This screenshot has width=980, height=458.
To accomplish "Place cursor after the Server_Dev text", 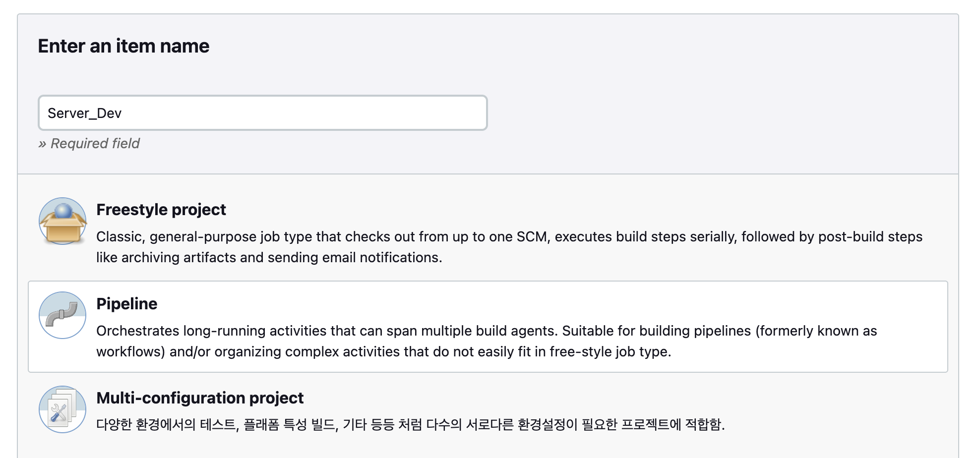I will (122, 114).
